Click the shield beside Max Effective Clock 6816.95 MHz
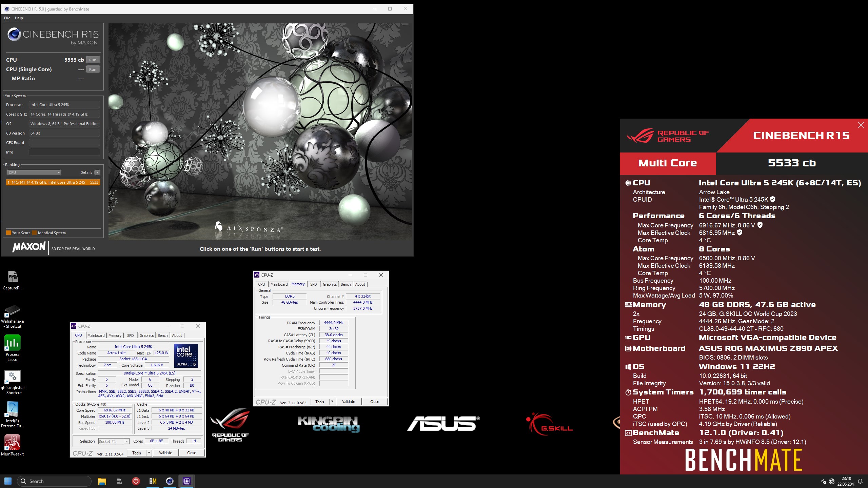868x488 pixels. 740,232
